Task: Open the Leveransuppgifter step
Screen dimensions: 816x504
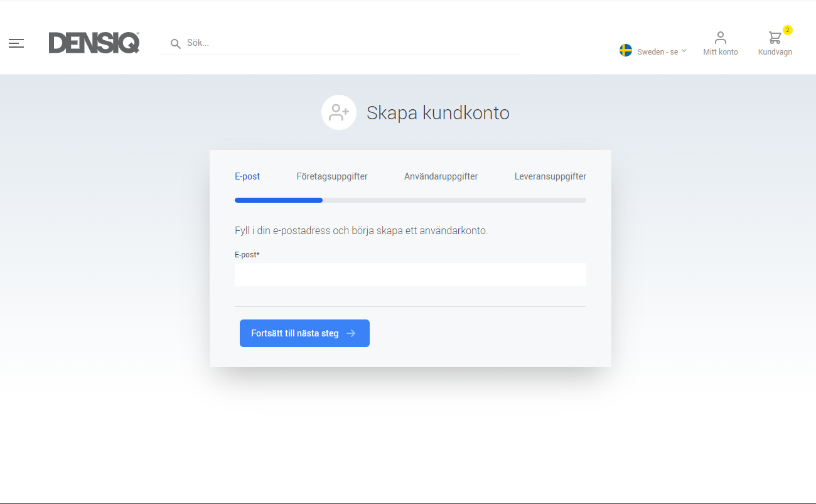Action: [x=550, y=176]
